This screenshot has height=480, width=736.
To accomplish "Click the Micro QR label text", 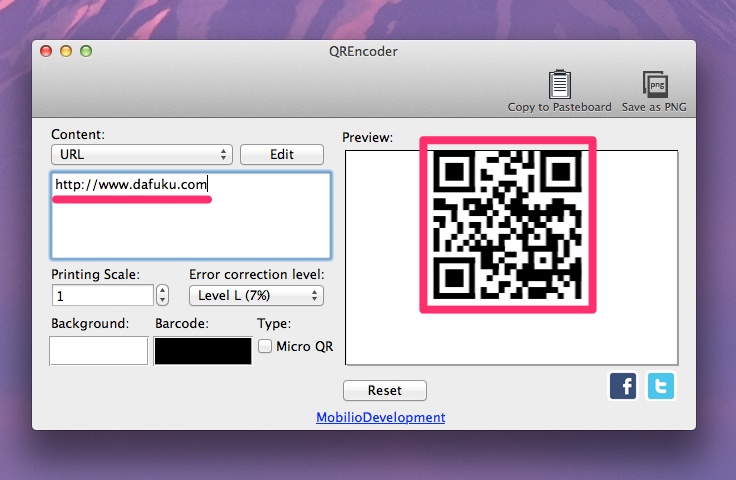I will click(305, 346).
